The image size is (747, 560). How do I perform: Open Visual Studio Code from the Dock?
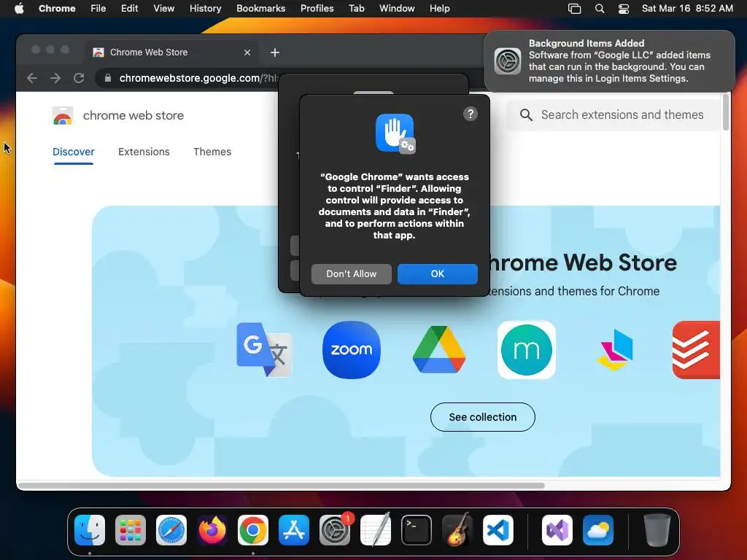click(x=498, y=530)
